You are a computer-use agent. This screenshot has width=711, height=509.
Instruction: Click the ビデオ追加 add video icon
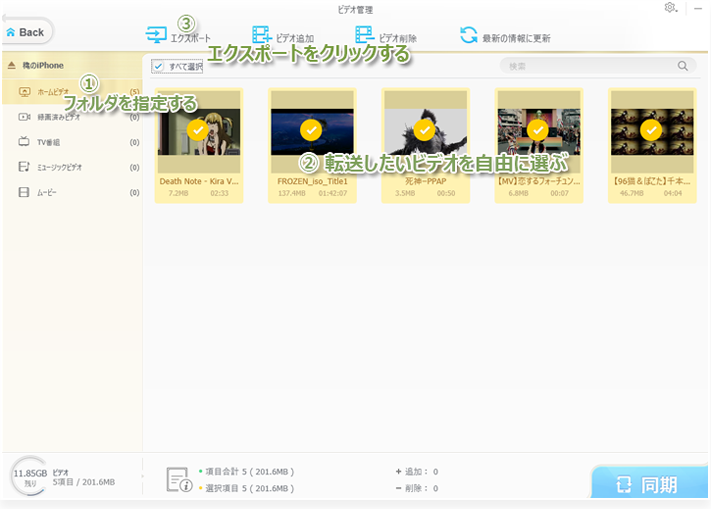pyautogui.click(x=262, y=34)
